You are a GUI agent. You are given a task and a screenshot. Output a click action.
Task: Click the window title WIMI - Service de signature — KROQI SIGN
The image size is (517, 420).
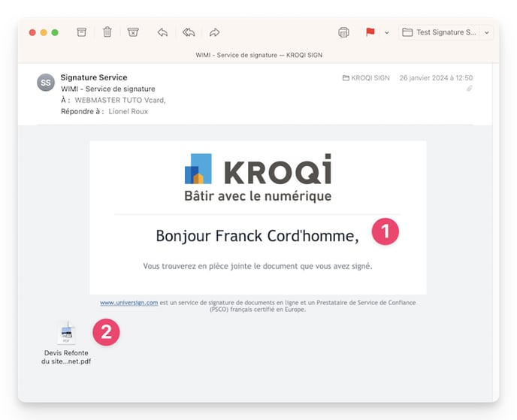(x=258, y=55)
